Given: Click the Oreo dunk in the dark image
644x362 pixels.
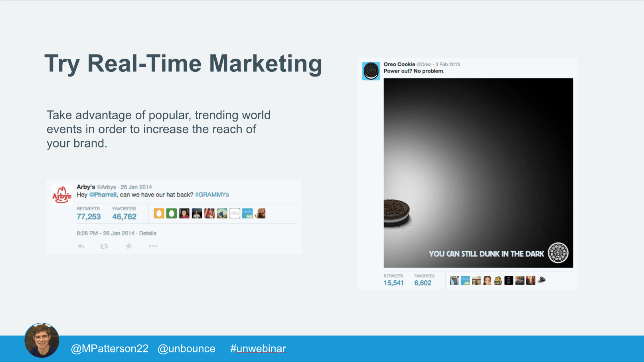Looking at the screenshot, I should click(478, 173).
